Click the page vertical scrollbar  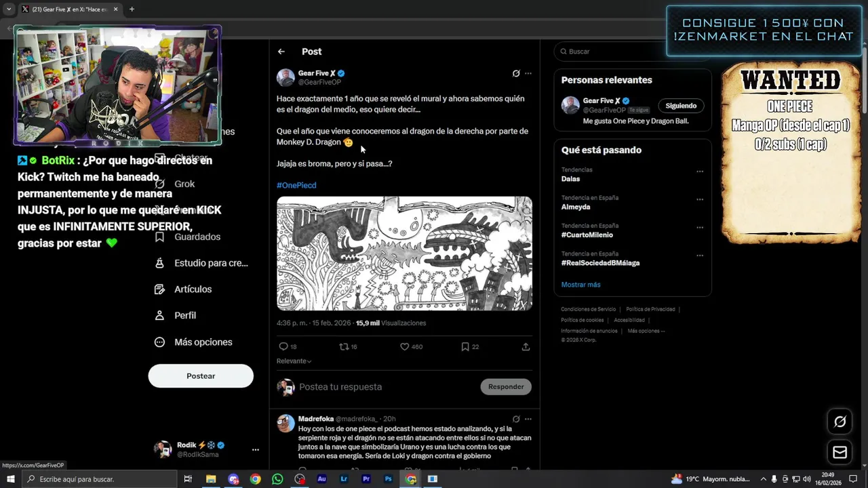[x=864, y=81]
